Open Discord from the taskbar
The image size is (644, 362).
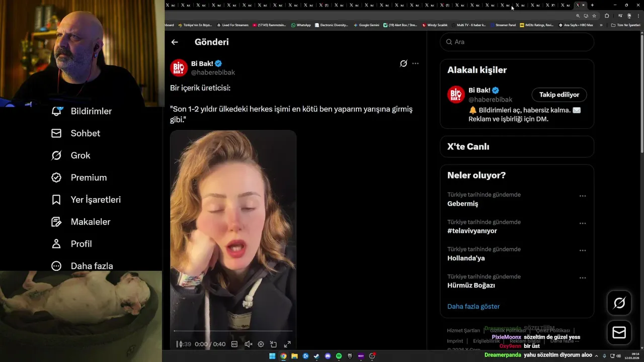click(x=328, y=356)
